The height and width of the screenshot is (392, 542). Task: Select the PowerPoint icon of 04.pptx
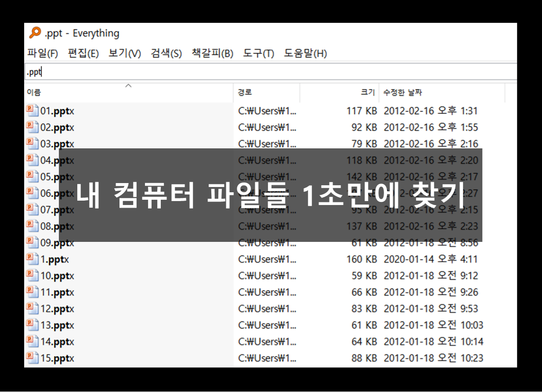(x=32, y=160)
